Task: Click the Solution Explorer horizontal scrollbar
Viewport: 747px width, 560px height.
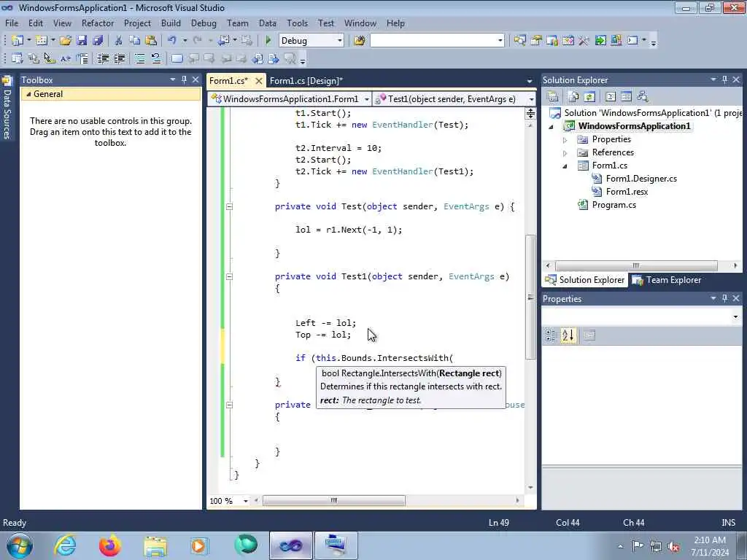Action: (636, 265)
